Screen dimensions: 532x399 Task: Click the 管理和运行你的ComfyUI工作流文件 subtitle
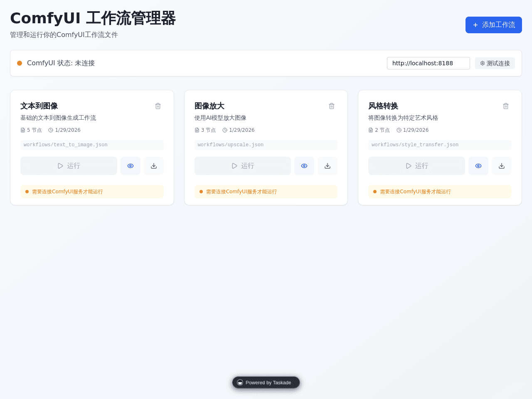[x=64, y=35]
